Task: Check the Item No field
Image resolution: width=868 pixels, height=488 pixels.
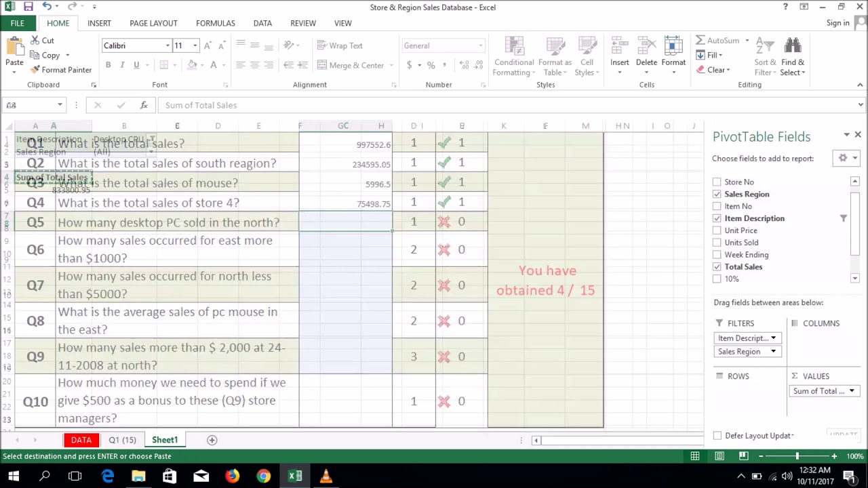Action: tap(717, 207)
